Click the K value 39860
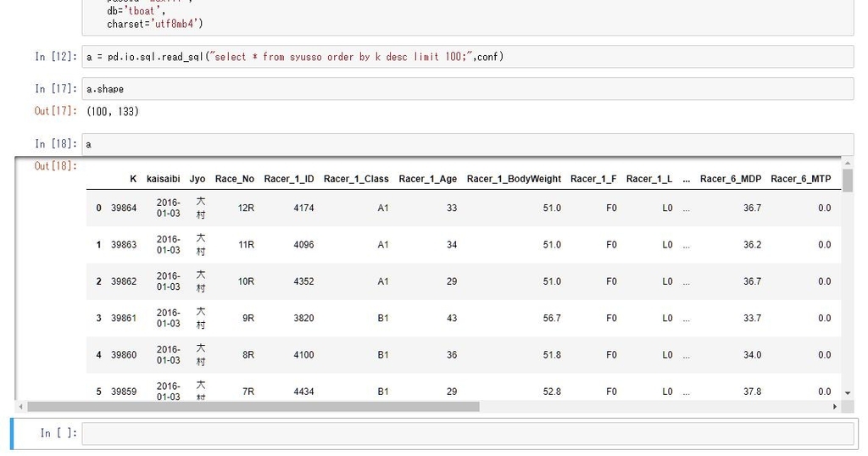 coord(124,355)
